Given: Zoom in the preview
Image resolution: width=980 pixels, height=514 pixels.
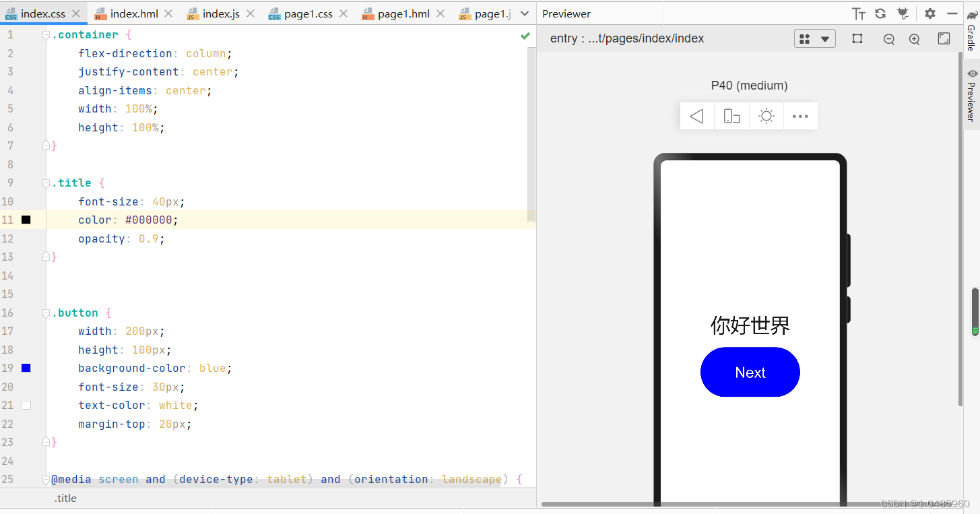Looking at the screenshot, I should pyautogui.click(x=915, y=40).
